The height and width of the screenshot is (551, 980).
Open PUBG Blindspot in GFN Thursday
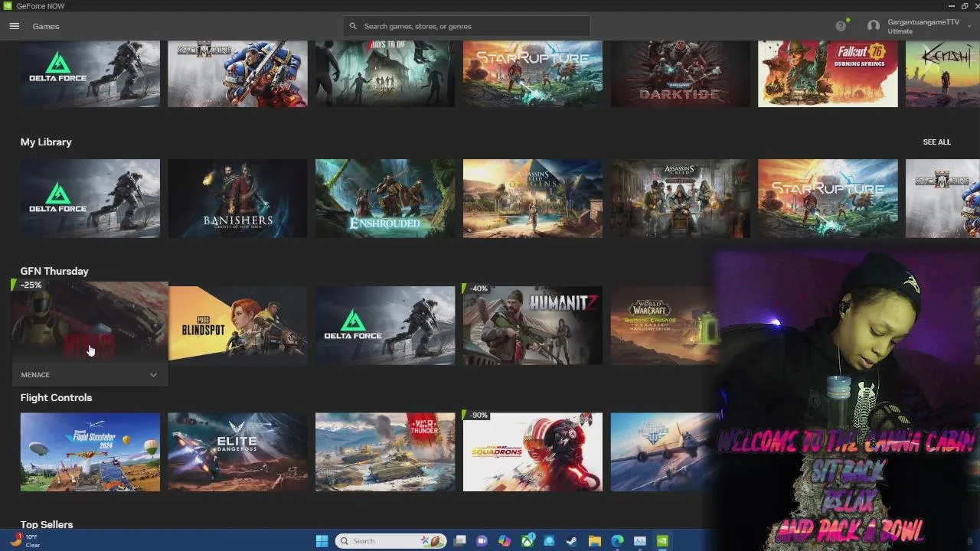(x=237, y=325)
